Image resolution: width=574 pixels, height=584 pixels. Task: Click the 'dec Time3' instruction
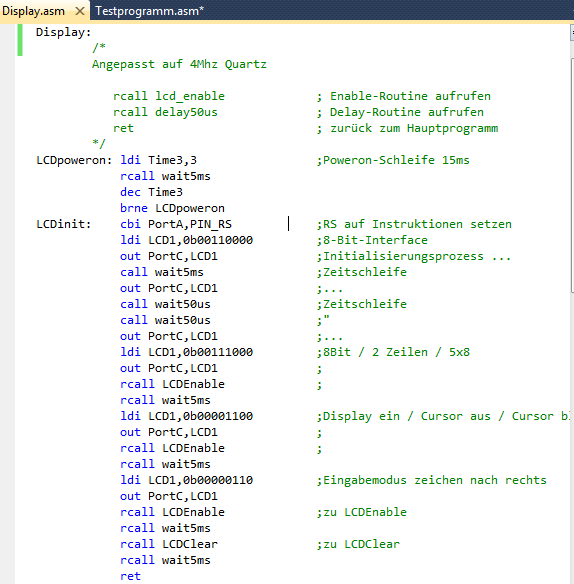(151, 192)
